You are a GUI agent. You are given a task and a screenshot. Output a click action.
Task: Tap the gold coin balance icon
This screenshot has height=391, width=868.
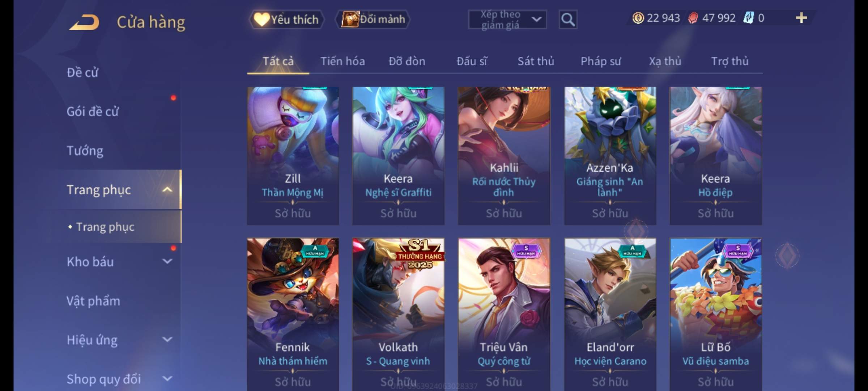638,18
